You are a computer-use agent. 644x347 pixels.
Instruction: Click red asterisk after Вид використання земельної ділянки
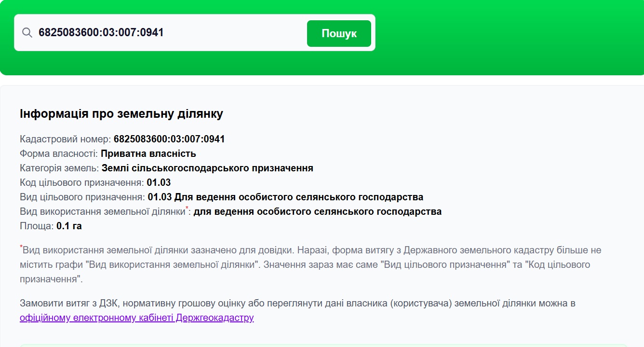click(x=187, y=208)
